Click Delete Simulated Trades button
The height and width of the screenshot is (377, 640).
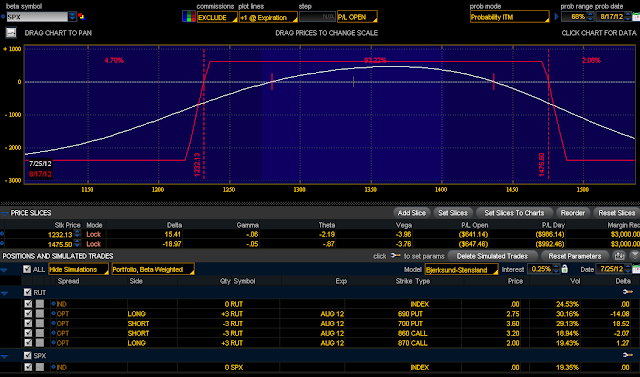pyautogui.click(x=492, y=256)
